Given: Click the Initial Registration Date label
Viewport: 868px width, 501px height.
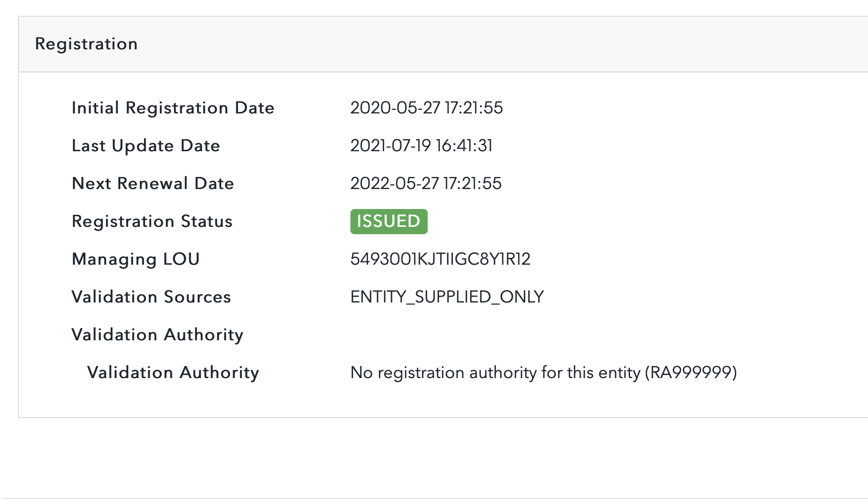Looking at the screenshot, I should (x=173, y=108).
